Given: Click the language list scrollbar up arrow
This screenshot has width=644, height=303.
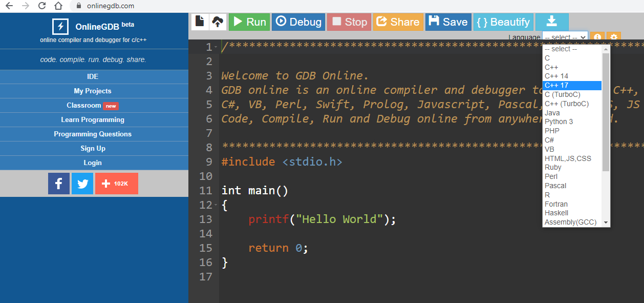Looking at the screenshot, I should tap(606, 49).
